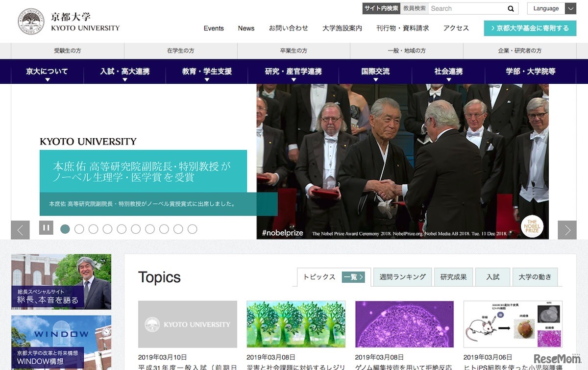The height and width of the screenshot is (370, 588).
Task: Select the second carousel dot
Action: coord(79,229)
